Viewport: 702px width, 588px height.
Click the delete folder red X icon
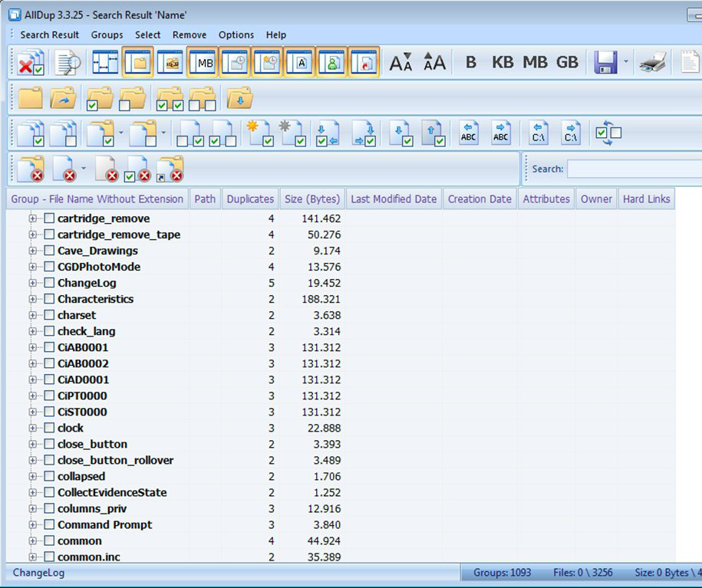[x=31, y=169]
